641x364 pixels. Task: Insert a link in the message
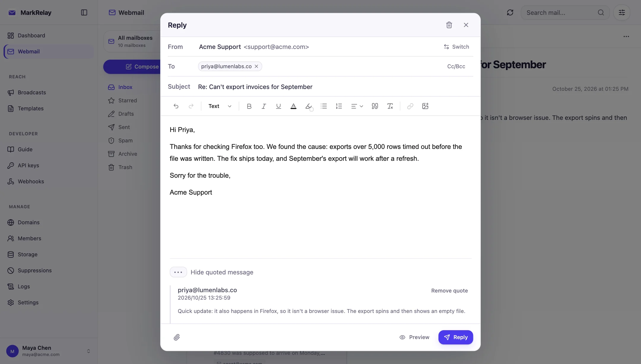[410, 106]
